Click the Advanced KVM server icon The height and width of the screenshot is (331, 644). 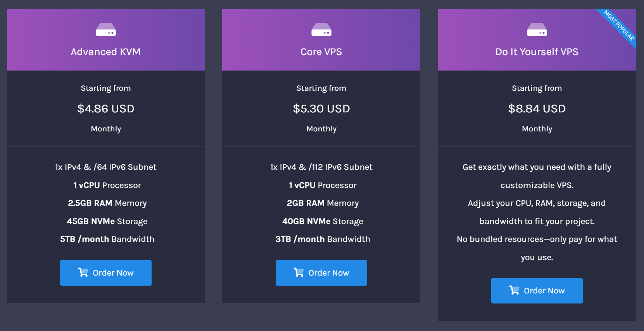[106, 30]
